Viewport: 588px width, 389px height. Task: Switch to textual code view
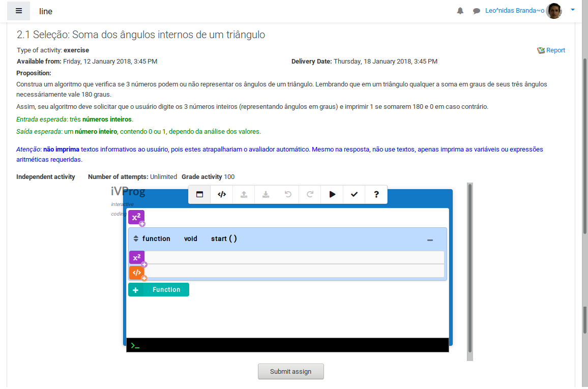click(x=222, y=194)
